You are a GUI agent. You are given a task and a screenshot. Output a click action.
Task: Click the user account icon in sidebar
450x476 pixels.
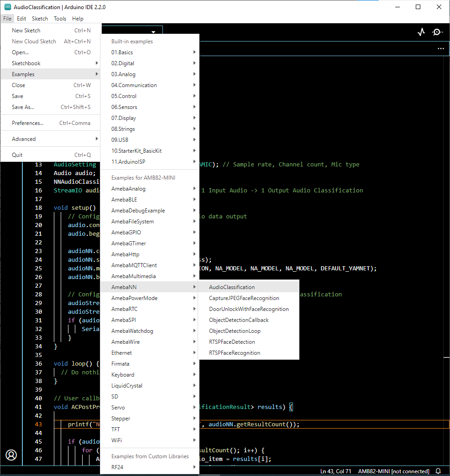[x=11, y=455]
